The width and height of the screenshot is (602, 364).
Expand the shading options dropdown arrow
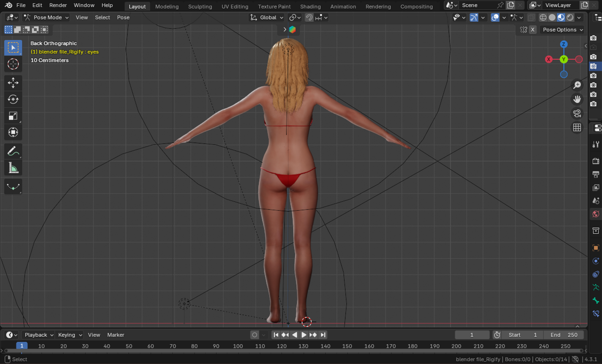(x=579, y=18)
